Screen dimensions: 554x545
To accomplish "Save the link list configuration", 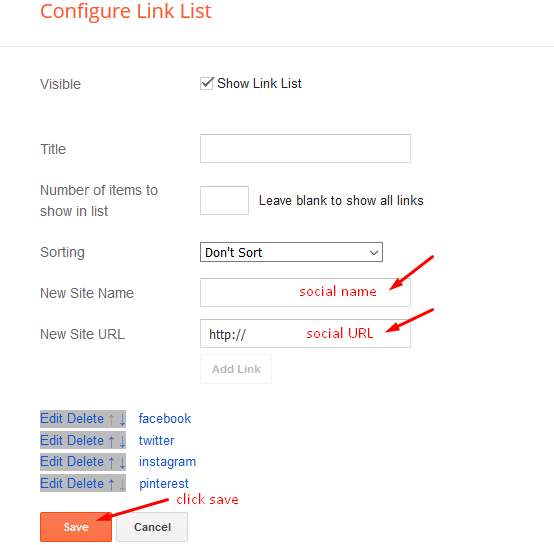I will click(x=76, y=527).
